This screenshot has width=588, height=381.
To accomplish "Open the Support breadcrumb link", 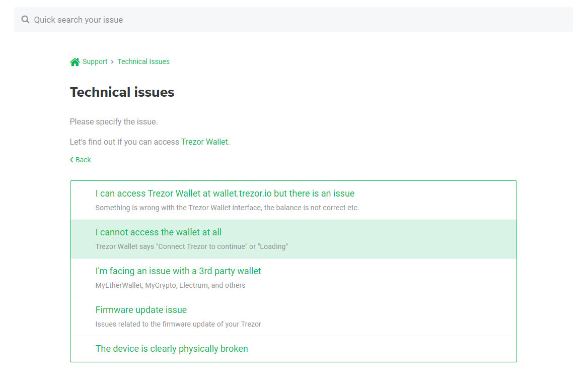I will [95, 61].
